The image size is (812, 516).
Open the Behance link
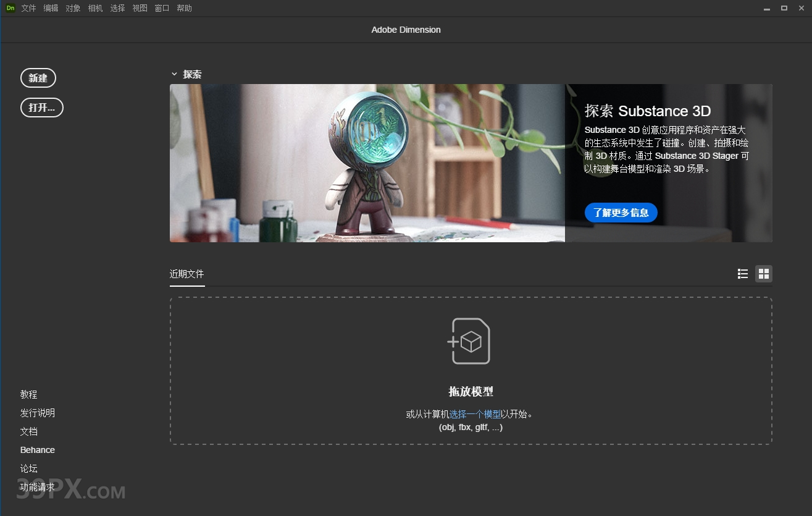38,450
